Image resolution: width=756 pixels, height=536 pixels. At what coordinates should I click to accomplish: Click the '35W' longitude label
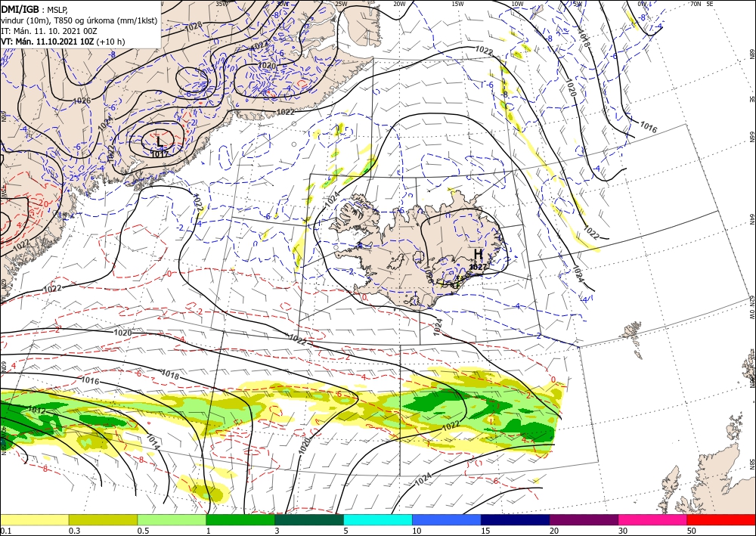click(x=222, y=4)
